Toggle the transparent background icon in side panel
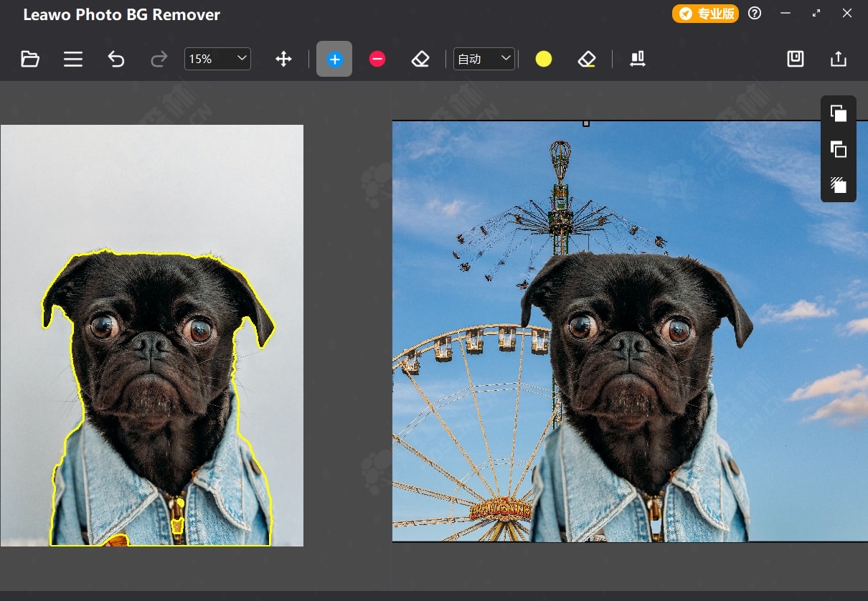Screen dimensions: 868x601 [x=838, y=185]
